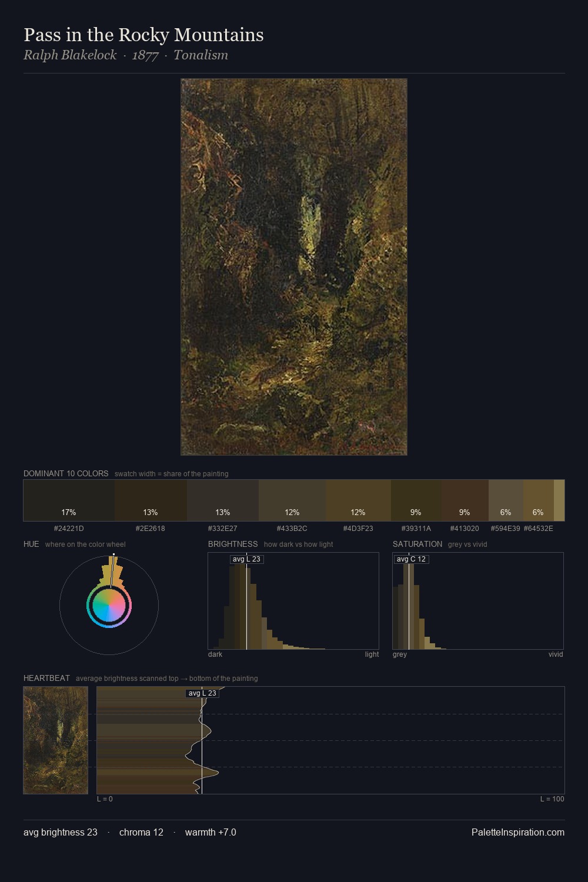Screen dimensions: 588x882
Task: Select the #4D3F23 12% swatch
Action: point(358,500)
